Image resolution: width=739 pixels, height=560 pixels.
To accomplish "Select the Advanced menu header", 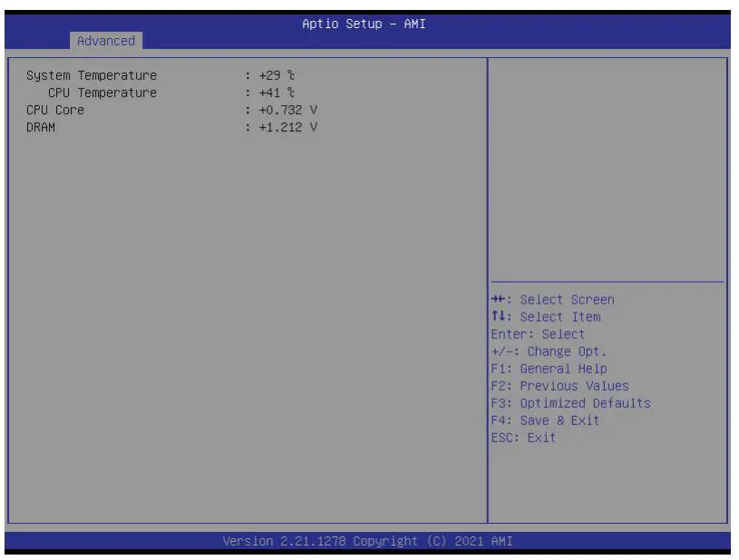I will (106, 41).
